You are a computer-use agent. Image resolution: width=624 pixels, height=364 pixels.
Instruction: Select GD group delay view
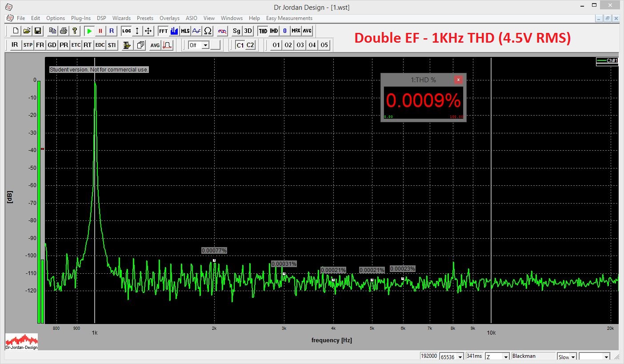52,45
